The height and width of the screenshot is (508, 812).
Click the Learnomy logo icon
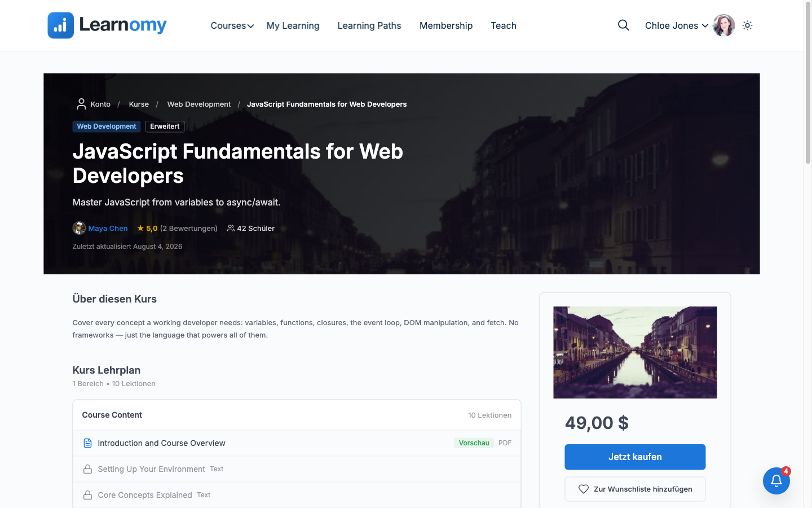tap(60, 25)
